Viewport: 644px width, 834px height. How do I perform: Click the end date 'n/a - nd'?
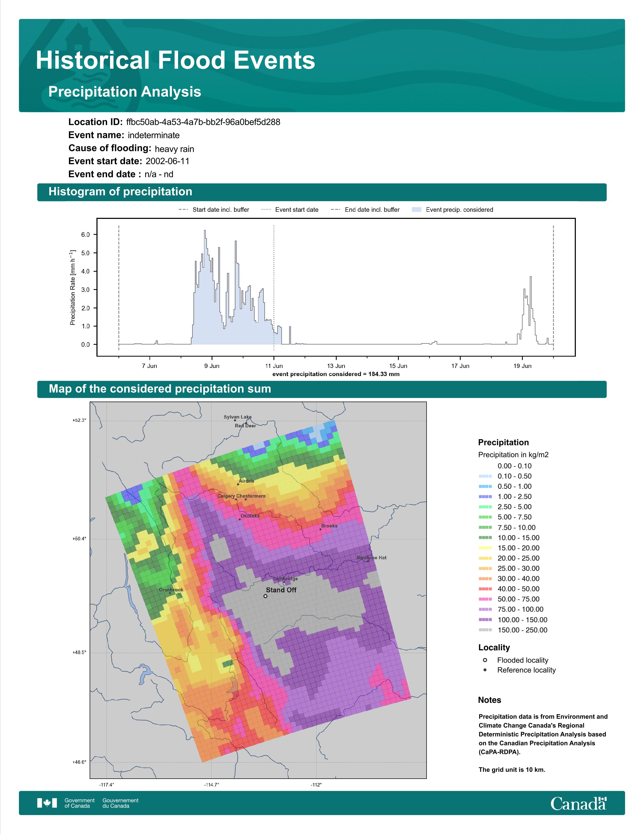(159, 175)
